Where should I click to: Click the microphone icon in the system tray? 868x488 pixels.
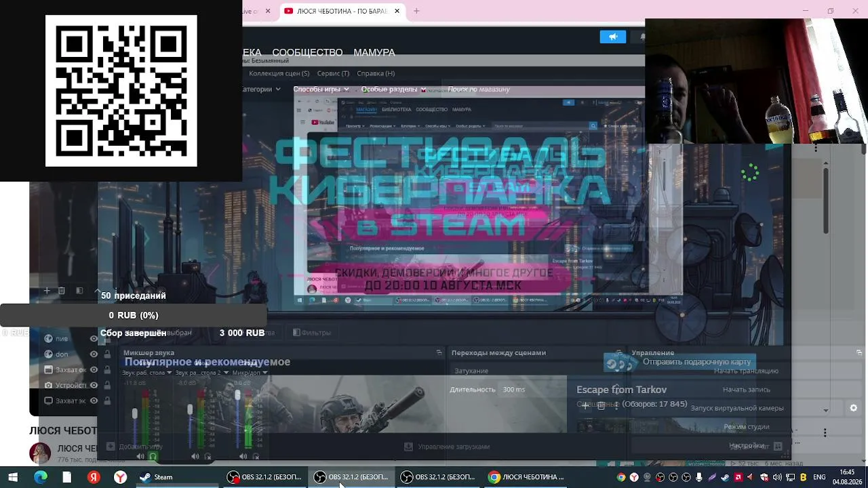[699, 477]
